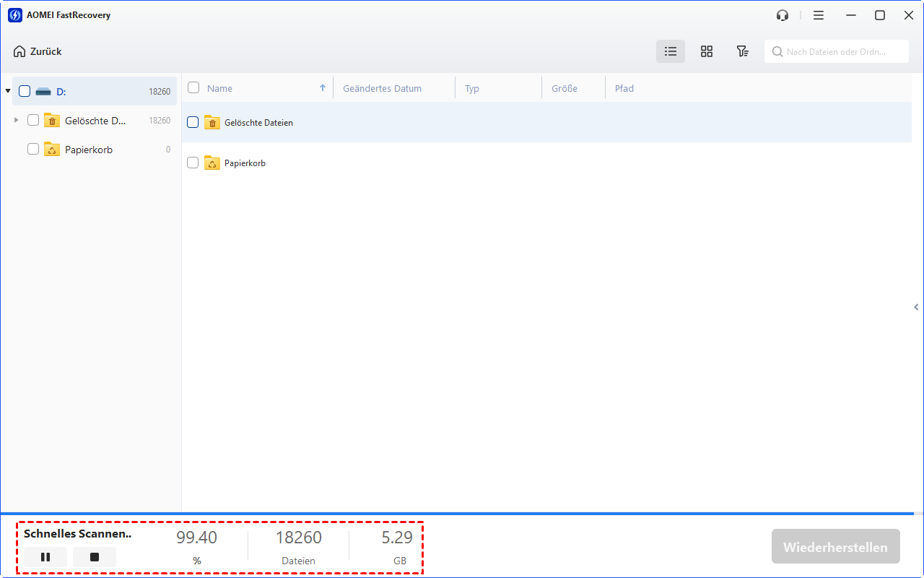Expand the side panel with the chevron
The height and width of the screenshot is (578, 924).
click(916, 307)
